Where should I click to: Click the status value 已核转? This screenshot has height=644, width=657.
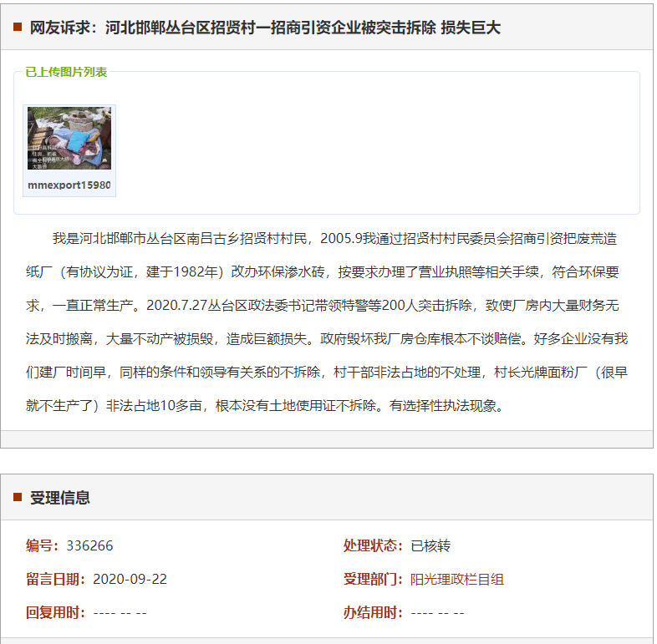pos(430,546)
